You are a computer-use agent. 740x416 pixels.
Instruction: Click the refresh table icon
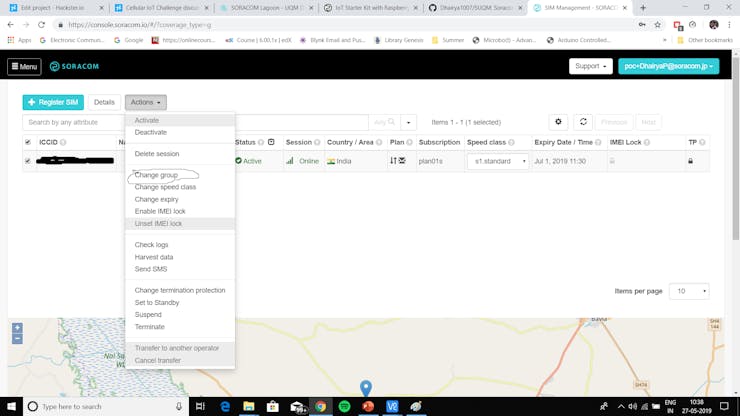click(583, 122)
